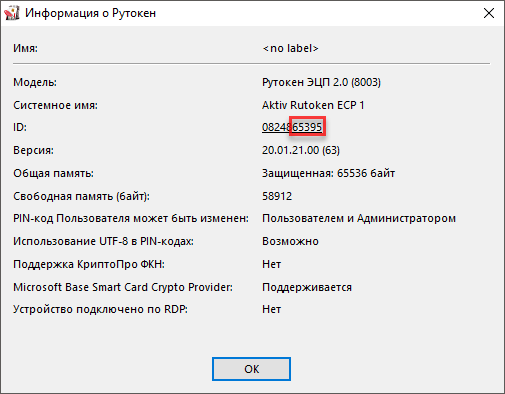Screen dimensions: 505x394
Task: Click the value "Защищенная: 65536 байт"
Action: click(328, 173)
